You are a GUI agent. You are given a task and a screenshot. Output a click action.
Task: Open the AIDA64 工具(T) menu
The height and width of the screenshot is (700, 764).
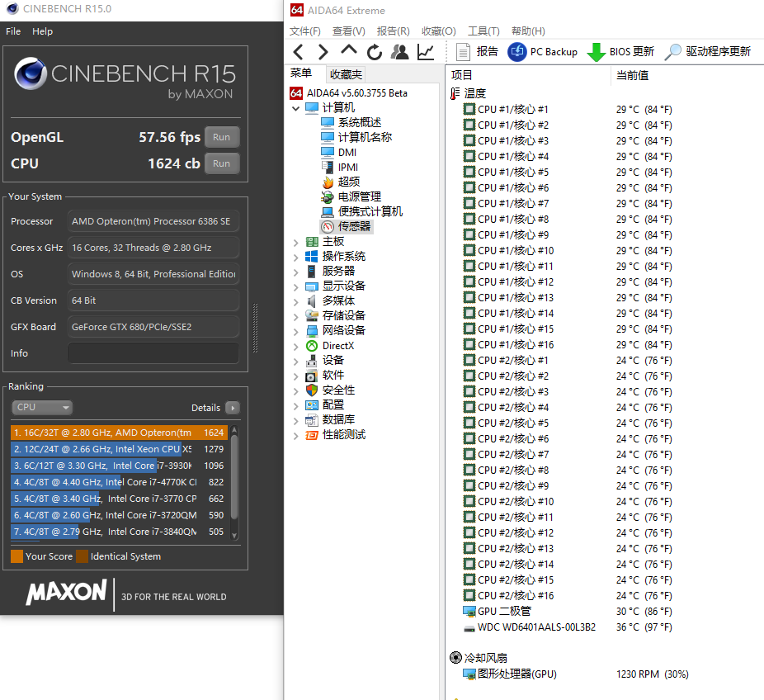coord(483,31)
